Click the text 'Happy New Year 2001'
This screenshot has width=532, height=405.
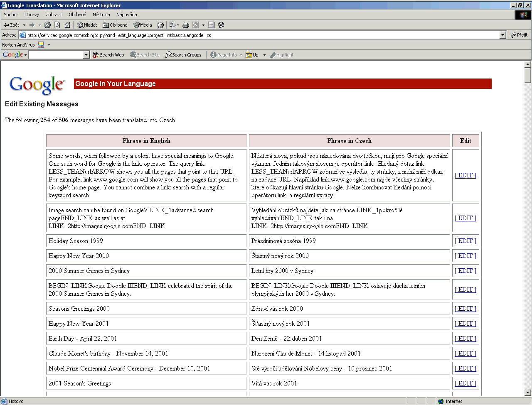coord(79,324)
